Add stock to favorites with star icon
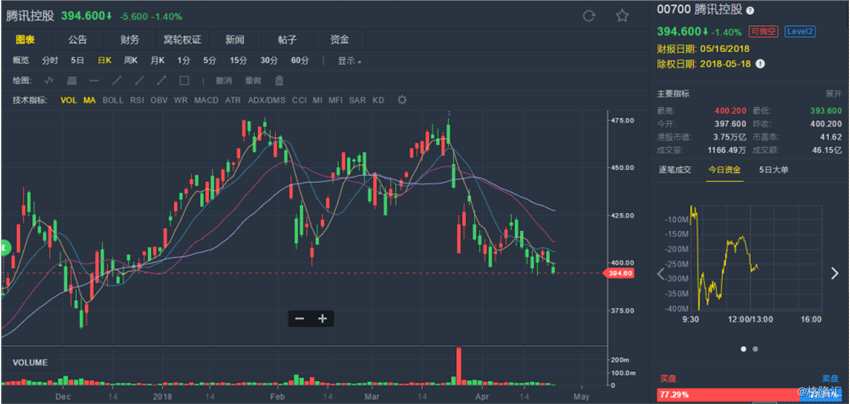Image resolution: width=850 pixels, height=404 pixels. click(621, 15)
